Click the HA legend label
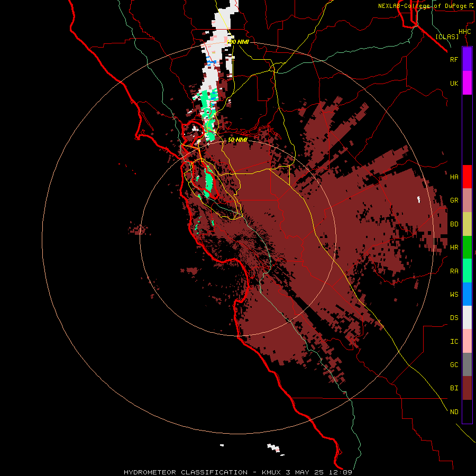 pyautogui.click(x=454, y=177)
